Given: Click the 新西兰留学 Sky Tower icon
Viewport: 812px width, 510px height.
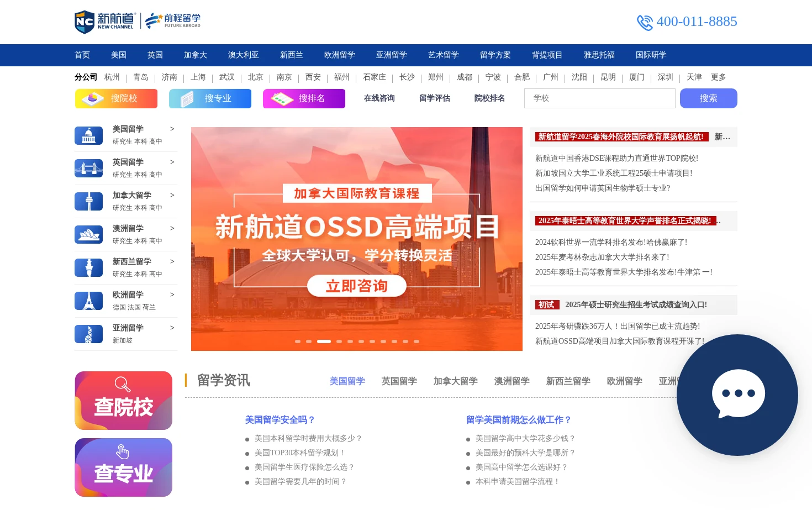Looking at the screenshot, I should 89,268.
